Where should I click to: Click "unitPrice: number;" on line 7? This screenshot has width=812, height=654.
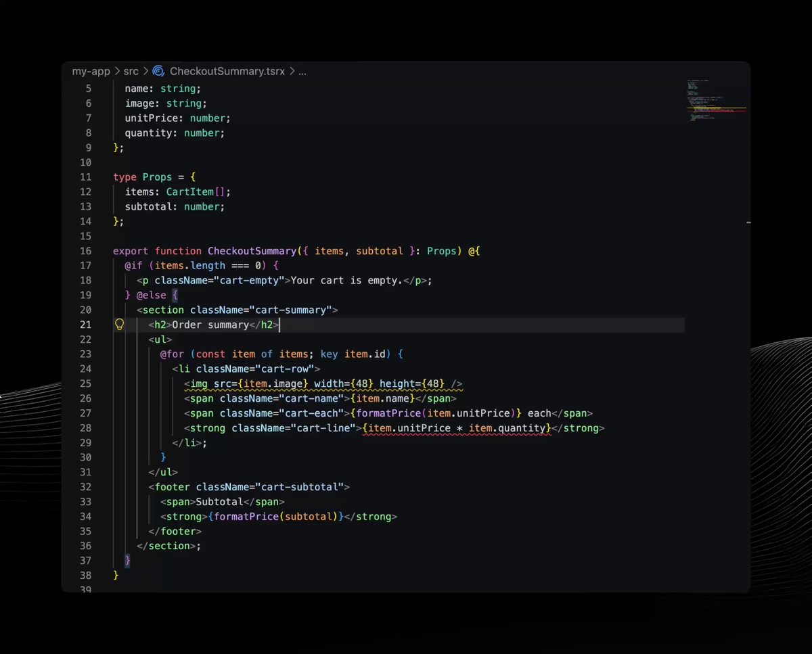178,118
